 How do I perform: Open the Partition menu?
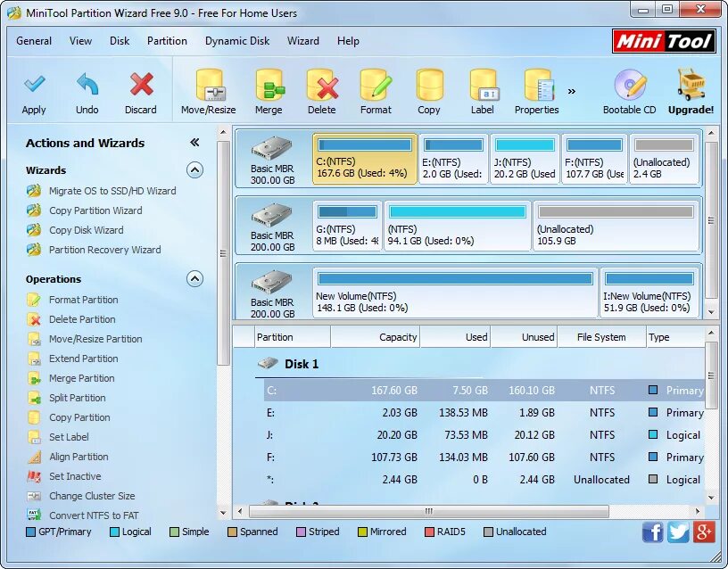[x=167, y=41]
